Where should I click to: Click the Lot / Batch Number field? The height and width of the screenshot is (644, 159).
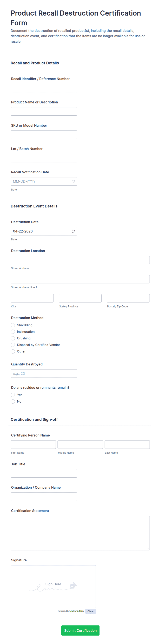pyautogui.click(x=44, y=158)
